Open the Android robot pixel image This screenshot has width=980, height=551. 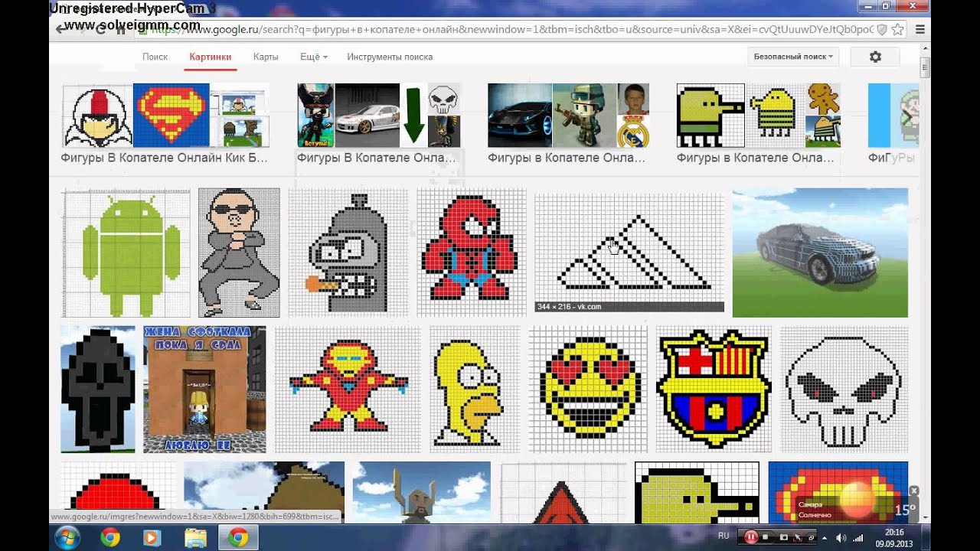[x=126, y=253]
